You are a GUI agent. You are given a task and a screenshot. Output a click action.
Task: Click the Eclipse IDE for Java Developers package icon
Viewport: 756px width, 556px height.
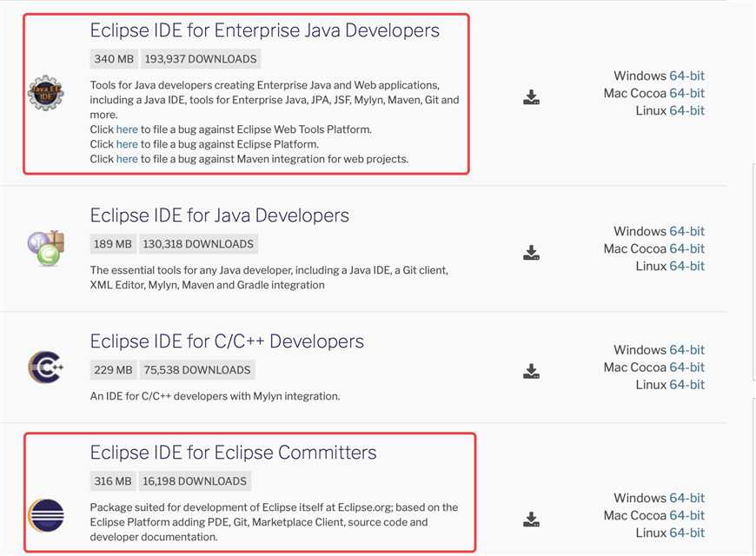(46, 248)
